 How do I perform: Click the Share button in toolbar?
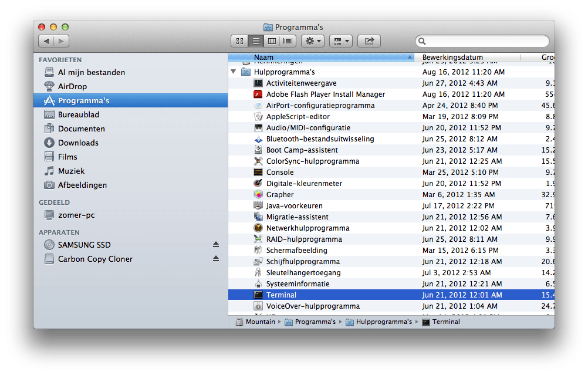[x=369, y=41]
